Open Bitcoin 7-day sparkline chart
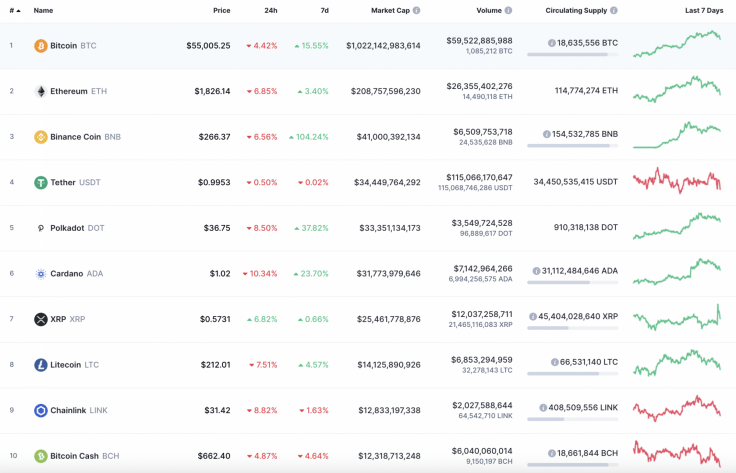The height and width of the screenshot is (473, 736). click(677, 44)
